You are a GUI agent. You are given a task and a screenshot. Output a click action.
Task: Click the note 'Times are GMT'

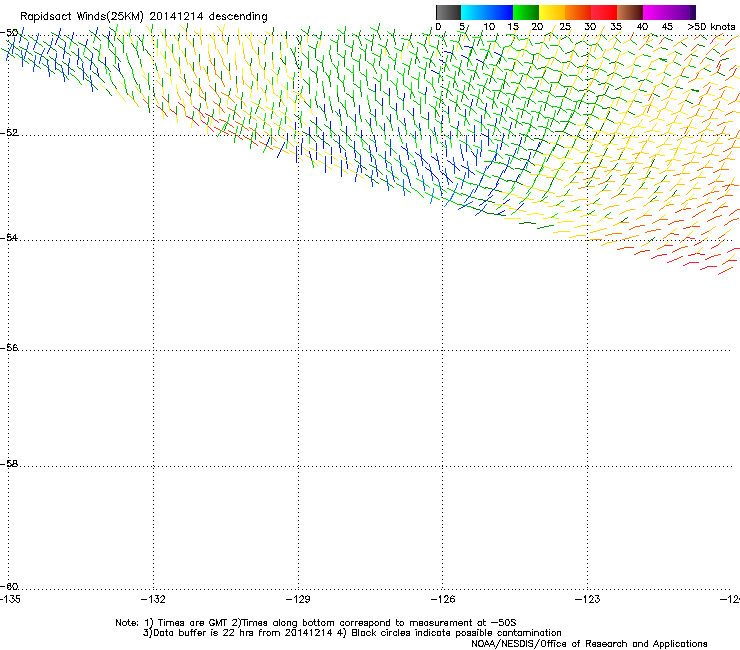pos(193,623)
